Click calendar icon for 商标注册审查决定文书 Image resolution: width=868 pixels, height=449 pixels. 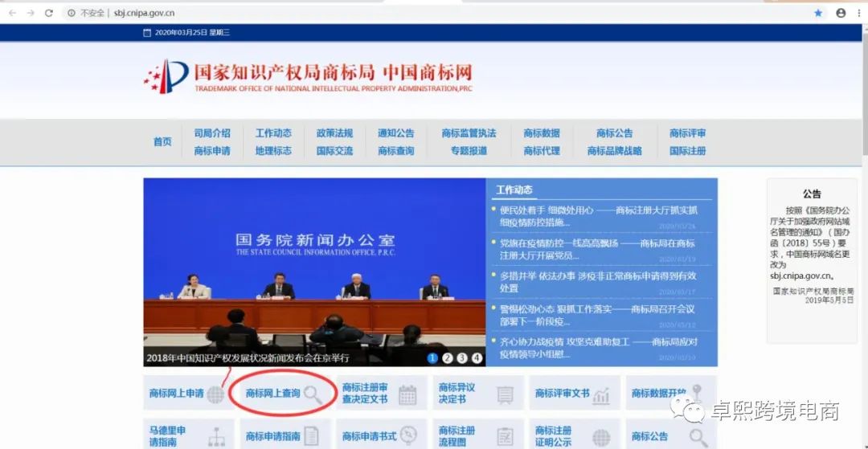[407, 394]
